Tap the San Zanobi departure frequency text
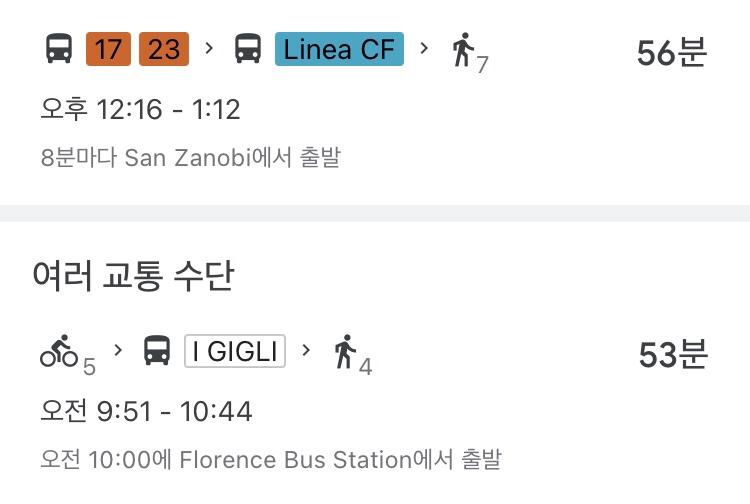The height and width of the screenshot is (504, 750). click(x=191, y=157)
